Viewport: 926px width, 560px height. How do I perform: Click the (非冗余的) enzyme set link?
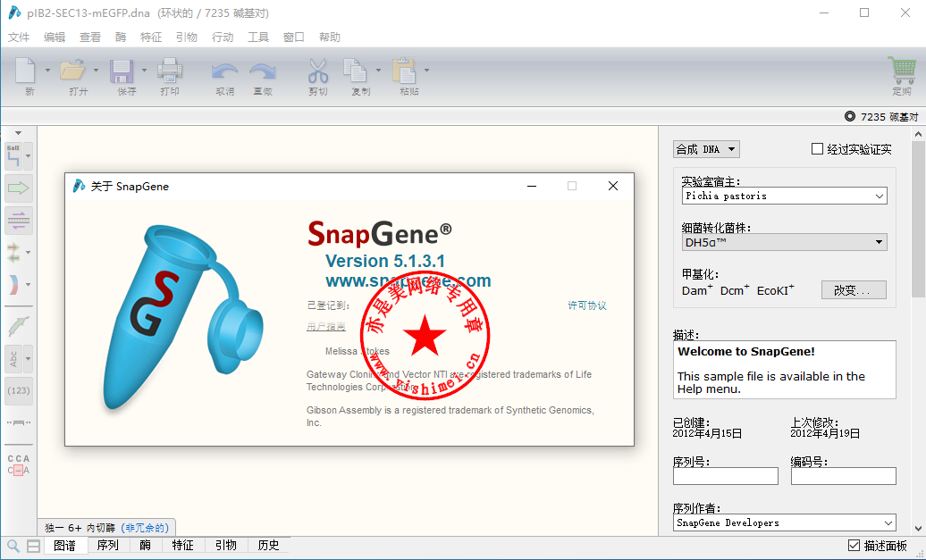145,528
